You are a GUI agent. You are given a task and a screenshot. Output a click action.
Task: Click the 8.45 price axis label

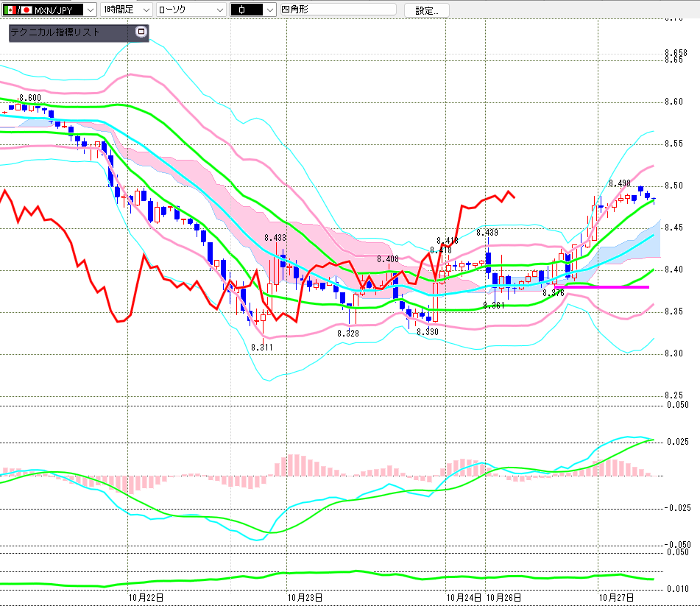click(x=674, y=228)
